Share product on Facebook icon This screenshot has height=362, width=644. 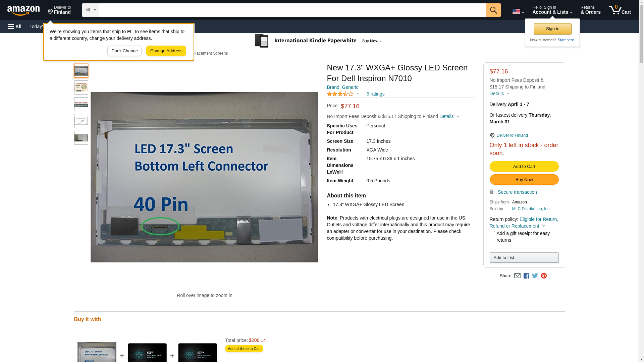[x=526, y=276]
